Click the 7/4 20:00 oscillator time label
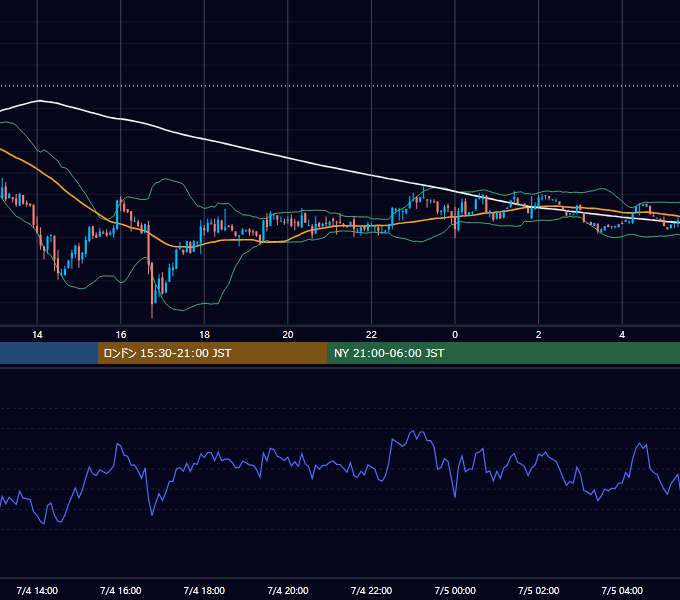The image size is (680, 600). coord(288,590)
